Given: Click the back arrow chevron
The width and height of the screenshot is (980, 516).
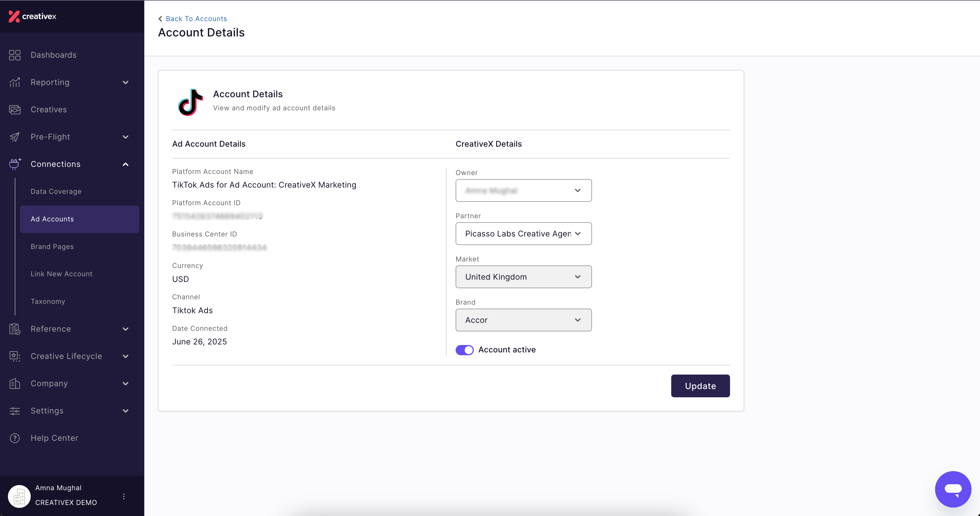Looking at the screenshot, I should [160, 19].
